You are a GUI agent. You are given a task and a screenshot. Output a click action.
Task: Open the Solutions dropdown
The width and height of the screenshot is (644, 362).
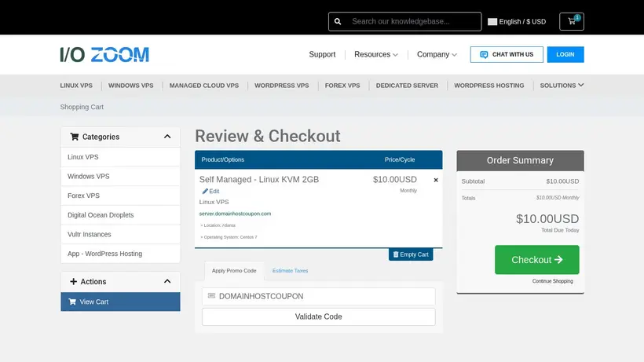coord(562,86)
